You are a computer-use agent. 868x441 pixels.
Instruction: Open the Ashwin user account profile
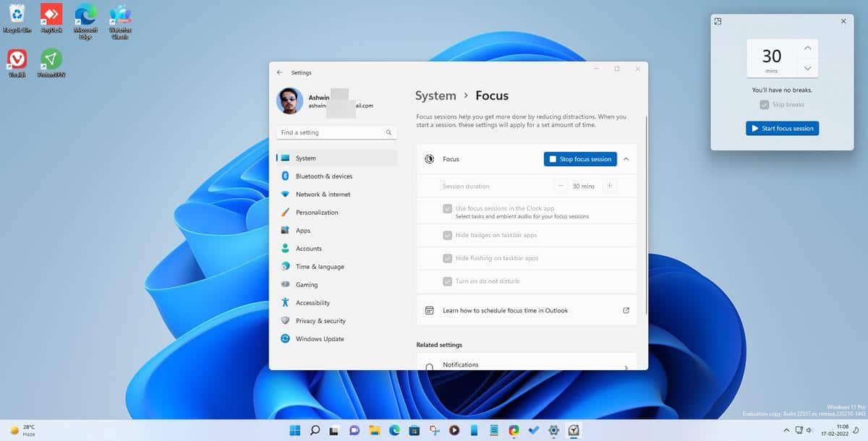325,101
